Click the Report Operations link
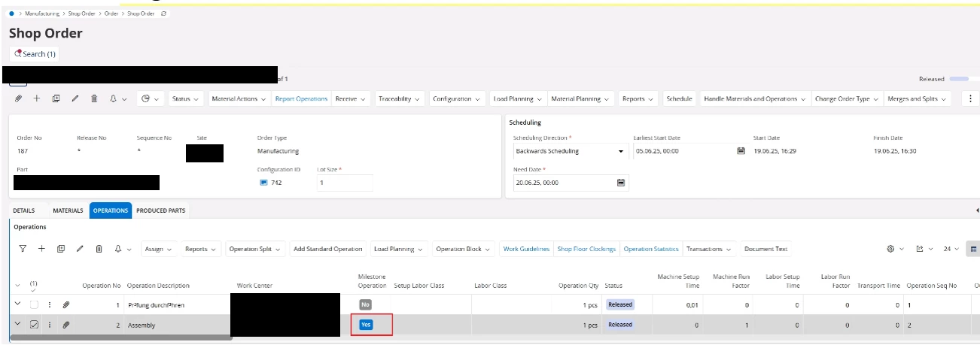This screenshot has height=345, width=980. [x=301, y=98]
